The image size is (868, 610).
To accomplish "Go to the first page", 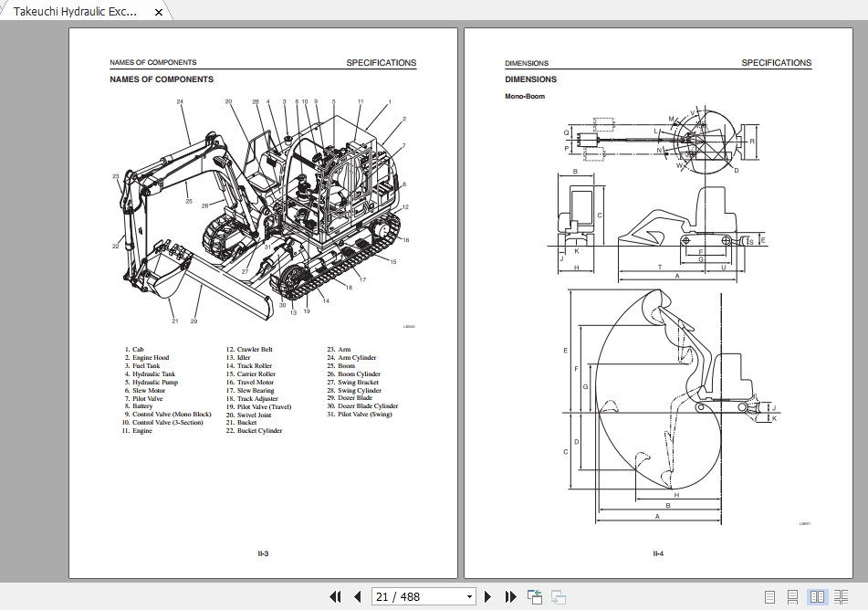I will click(x=335, y=596).
